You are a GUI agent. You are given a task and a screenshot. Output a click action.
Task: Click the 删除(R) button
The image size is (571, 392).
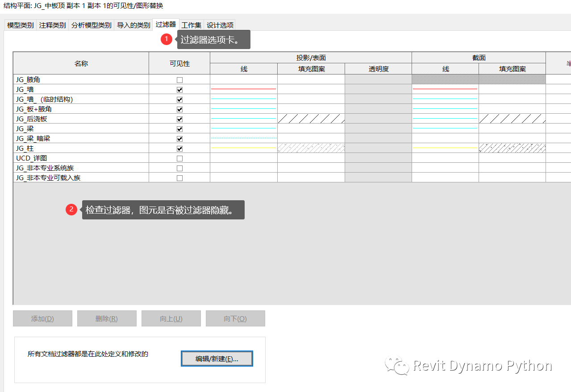coord(107,318)
